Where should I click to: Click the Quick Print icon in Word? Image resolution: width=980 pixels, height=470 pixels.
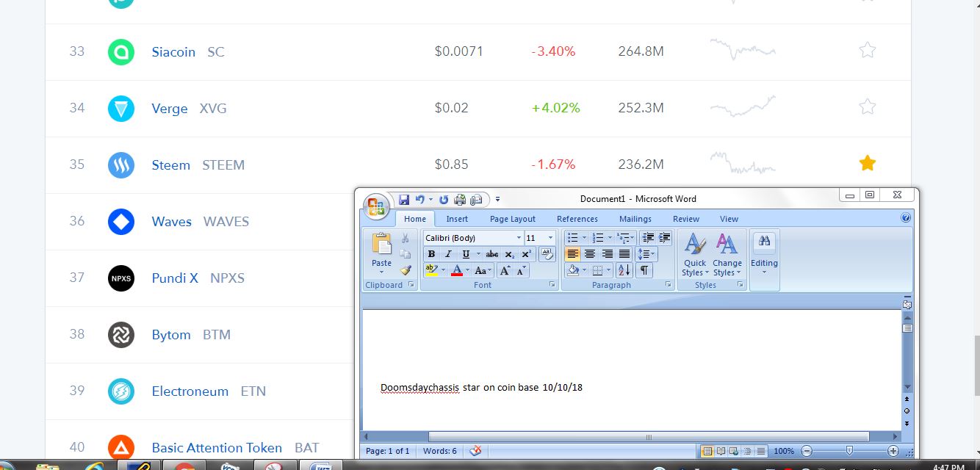[460, 199]
